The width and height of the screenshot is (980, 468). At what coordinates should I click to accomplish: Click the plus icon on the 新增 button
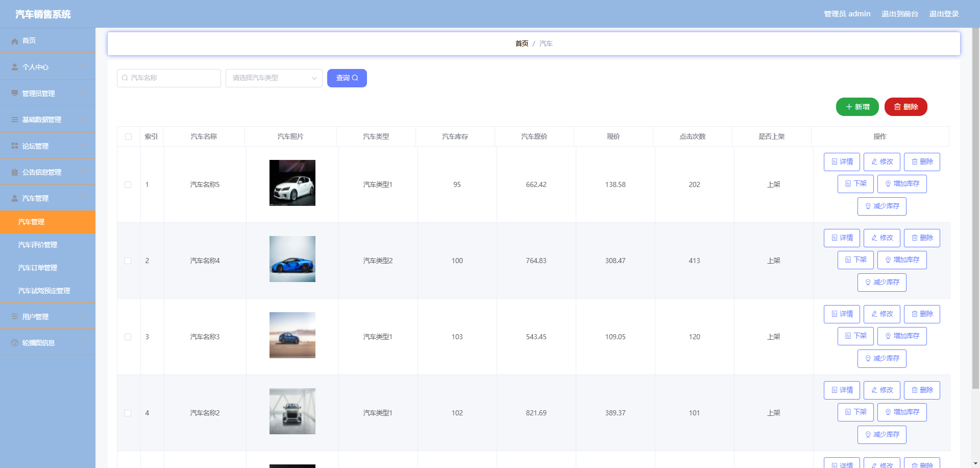point(849,107)
